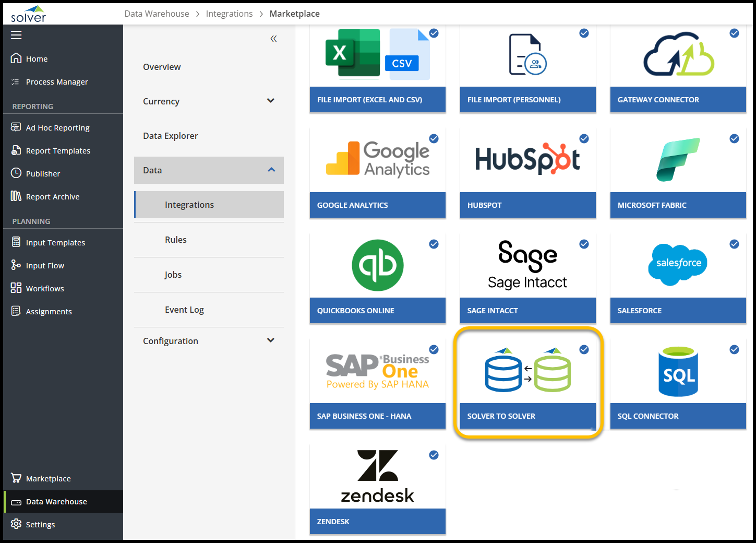Viewport: 756px width, 543px height.
Task: Toggle the checkmark on Google Analytics tile
Action: point(434,139)
